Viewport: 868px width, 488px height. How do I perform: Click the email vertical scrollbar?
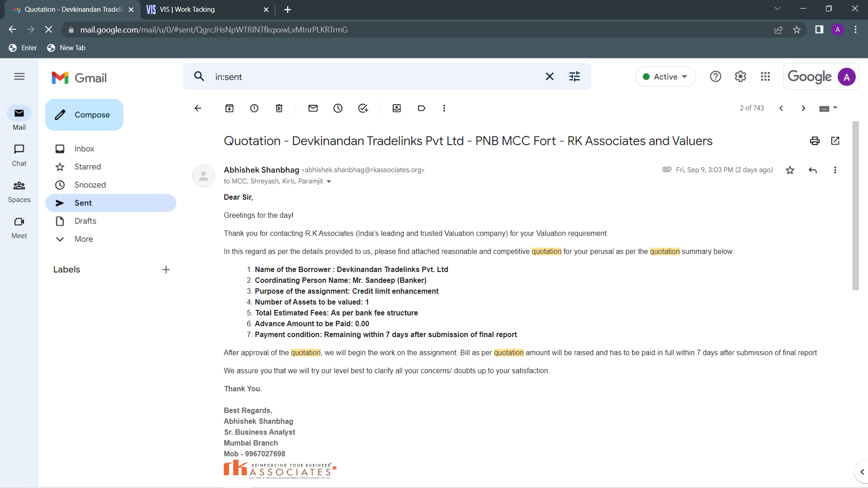point(855,206)
